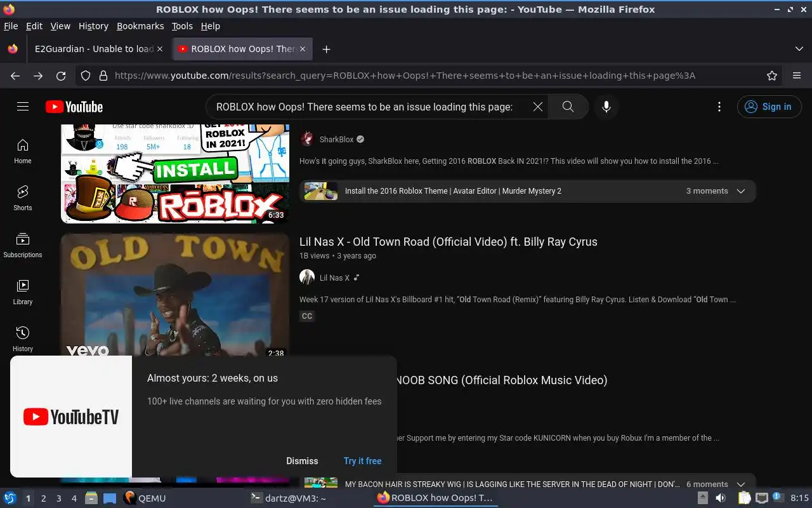Clear the YouTube search query
This screenshot has width=812, height=508.
538,107
